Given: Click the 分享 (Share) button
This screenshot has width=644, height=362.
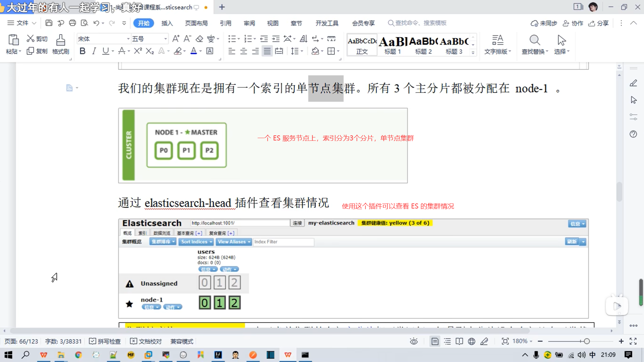Looking at the screenshot, I should tap(599, 23).
